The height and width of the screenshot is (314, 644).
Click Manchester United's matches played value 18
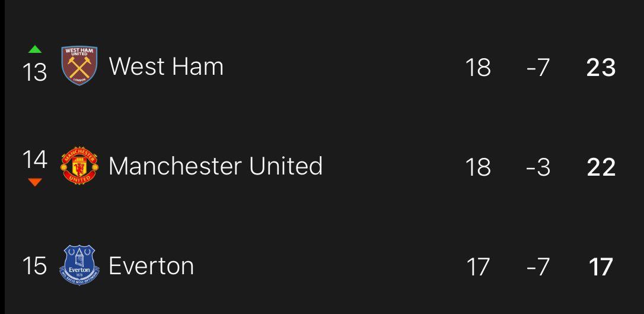coord(477,167)
